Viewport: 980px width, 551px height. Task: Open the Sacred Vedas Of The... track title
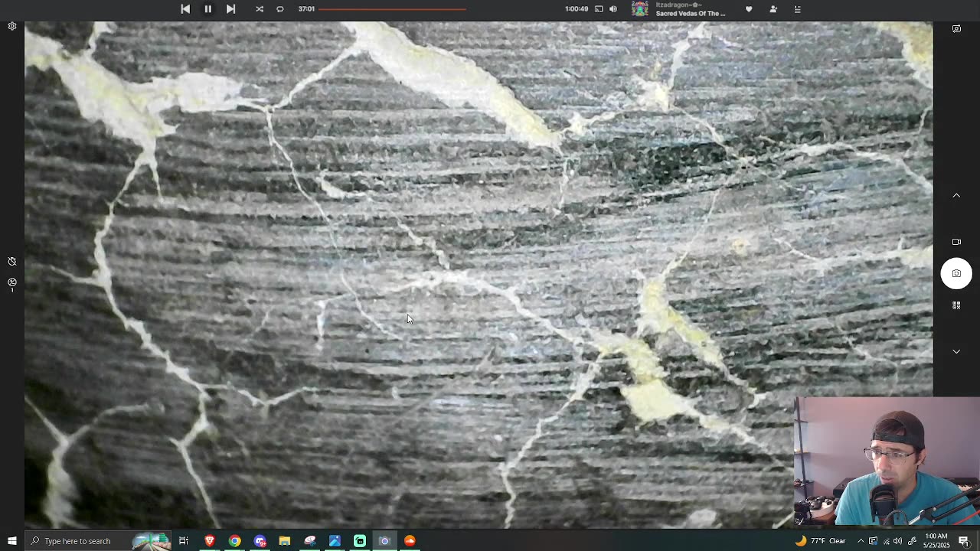click(x=691, y=14)
